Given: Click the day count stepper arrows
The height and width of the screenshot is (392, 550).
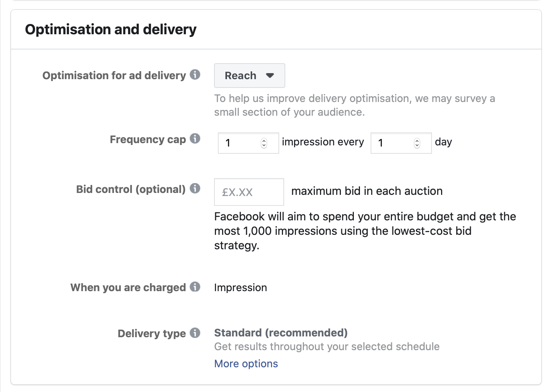Looking at the screenshot, I should [x=417, y=143].
